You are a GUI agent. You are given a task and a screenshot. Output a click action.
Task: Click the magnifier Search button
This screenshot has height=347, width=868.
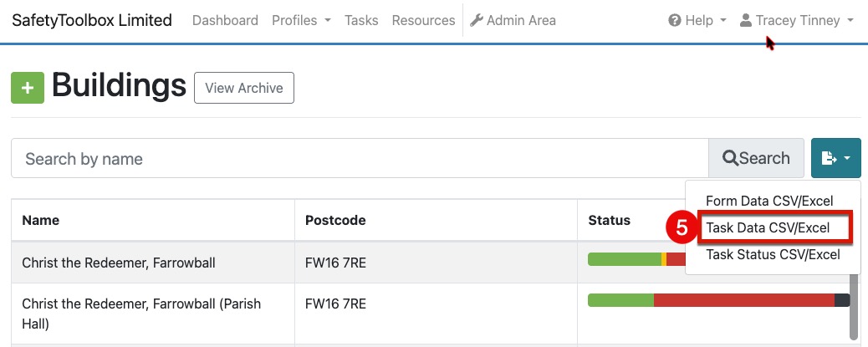point(756,158)
